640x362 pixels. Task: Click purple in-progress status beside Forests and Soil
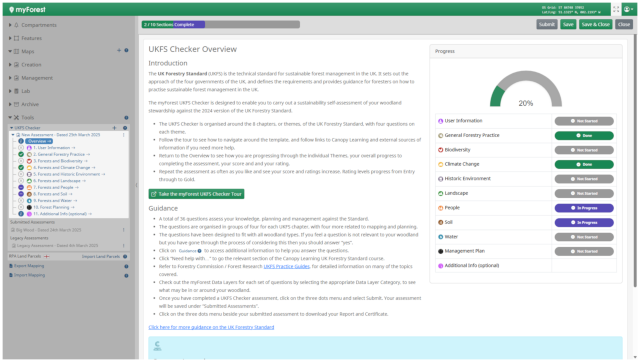coord(21,194)
